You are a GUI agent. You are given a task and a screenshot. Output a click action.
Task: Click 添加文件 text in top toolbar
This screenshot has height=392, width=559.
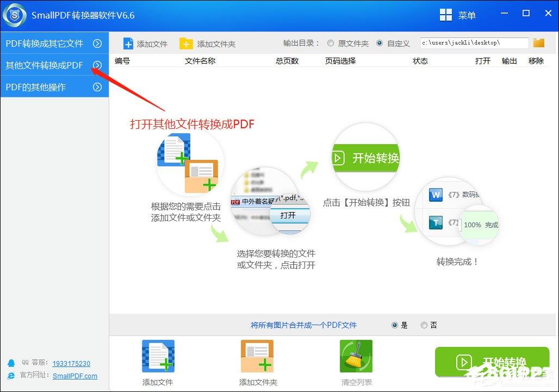(152, 44)
